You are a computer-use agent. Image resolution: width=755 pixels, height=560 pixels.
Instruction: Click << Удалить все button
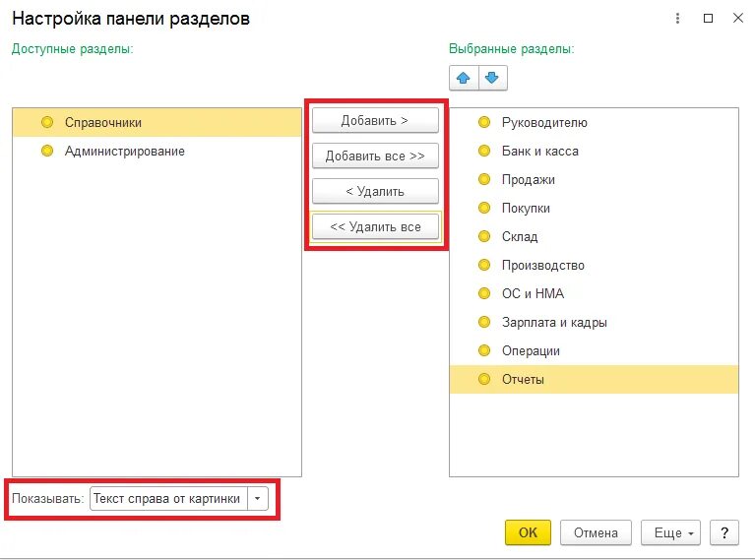pos(375,226)
